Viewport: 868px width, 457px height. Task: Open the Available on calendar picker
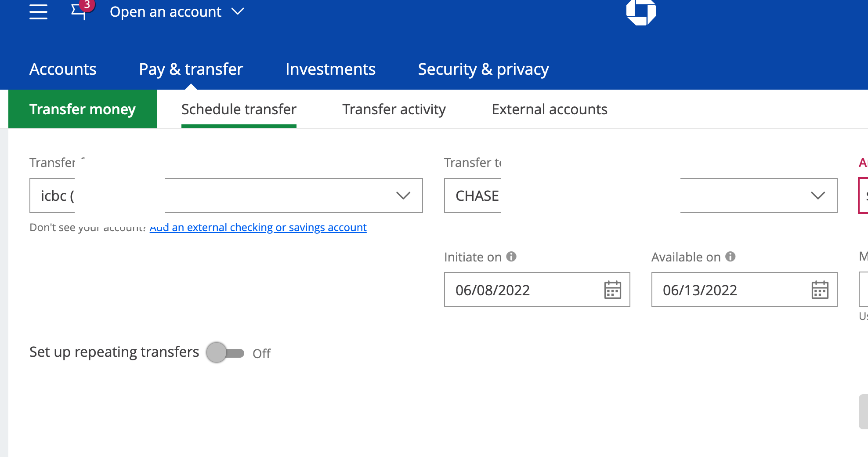tap(820, 290)
